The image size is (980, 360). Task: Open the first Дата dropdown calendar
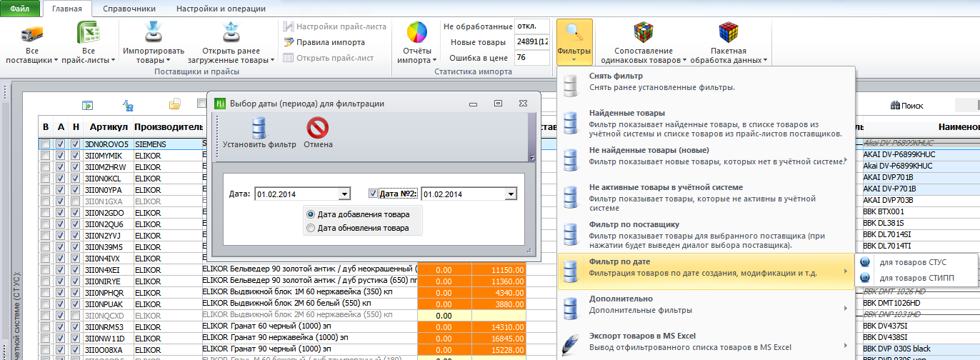(x=344, y=194)
